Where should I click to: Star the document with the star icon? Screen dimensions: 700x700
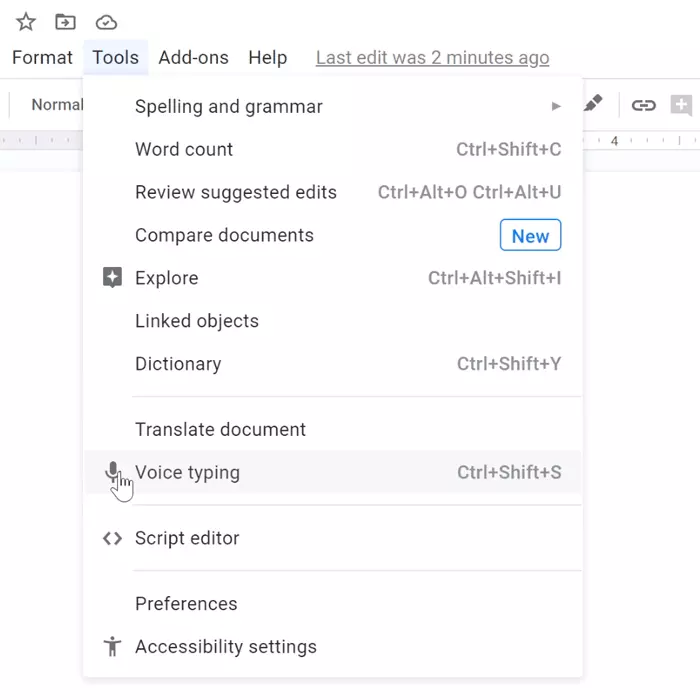[26, 22]
